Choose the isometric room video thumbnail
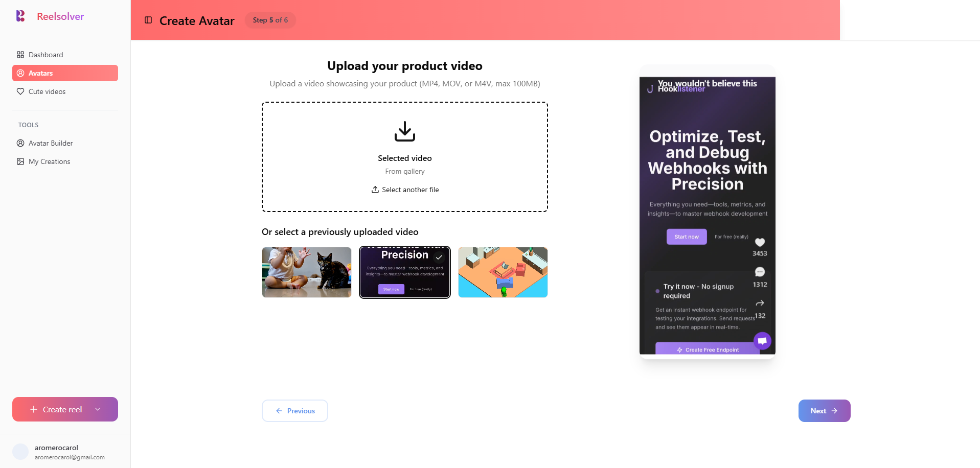Viewport: 980px width, 468px height. (x=503, y=272)
